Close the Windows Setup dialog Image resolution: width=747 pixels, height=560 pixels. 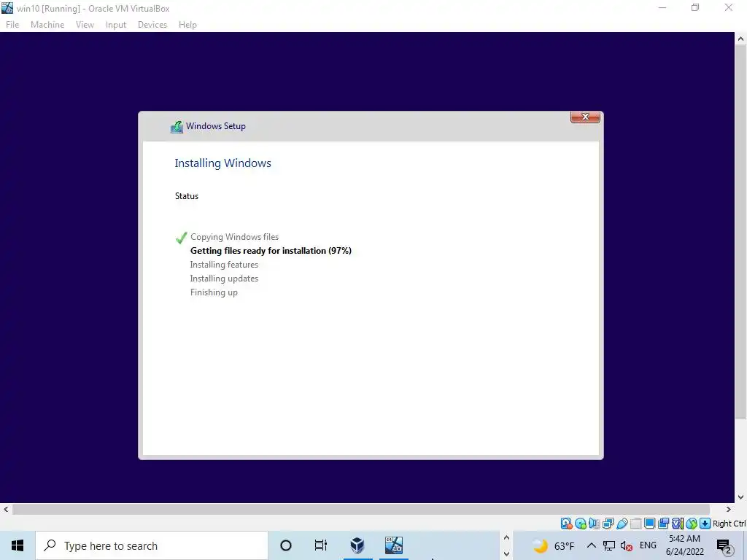(585, 117)
